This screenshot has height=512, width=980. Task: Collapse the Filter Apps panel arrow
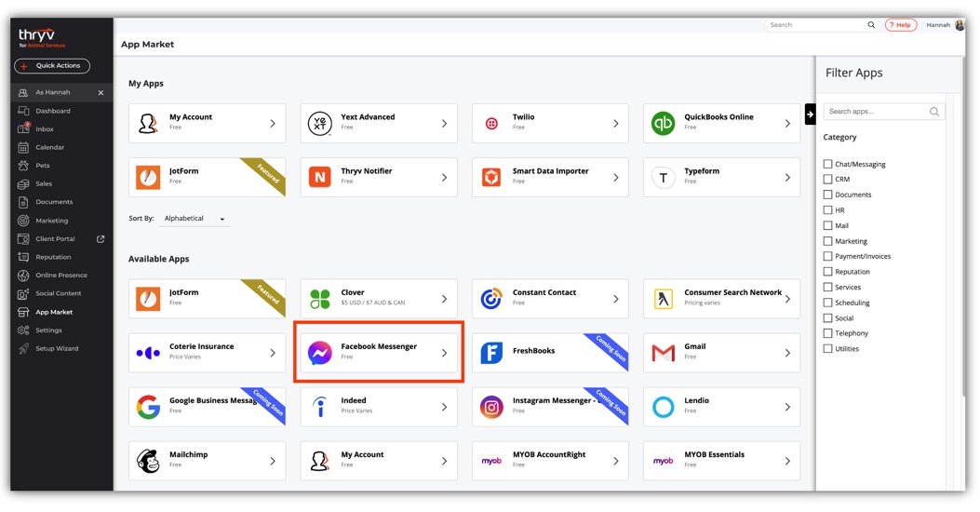[x=810, y=115]
